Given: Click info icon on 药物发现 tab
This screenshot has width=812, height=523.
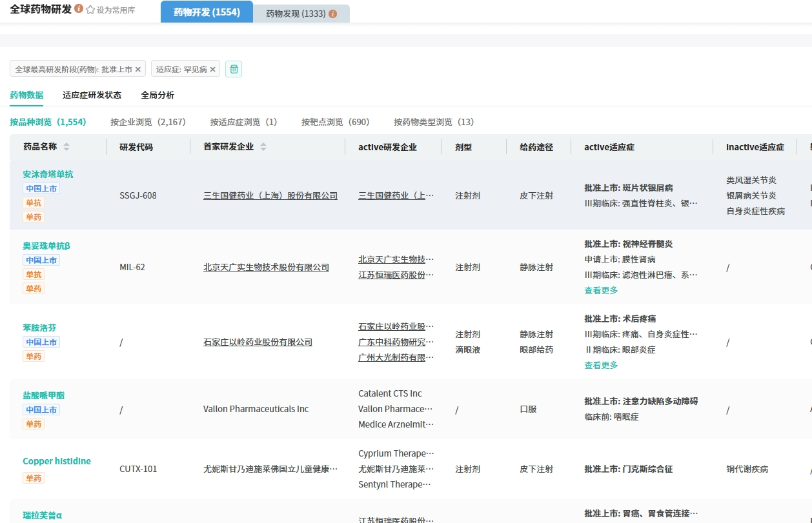Looking at the screenshot, I should click(333, 14).
